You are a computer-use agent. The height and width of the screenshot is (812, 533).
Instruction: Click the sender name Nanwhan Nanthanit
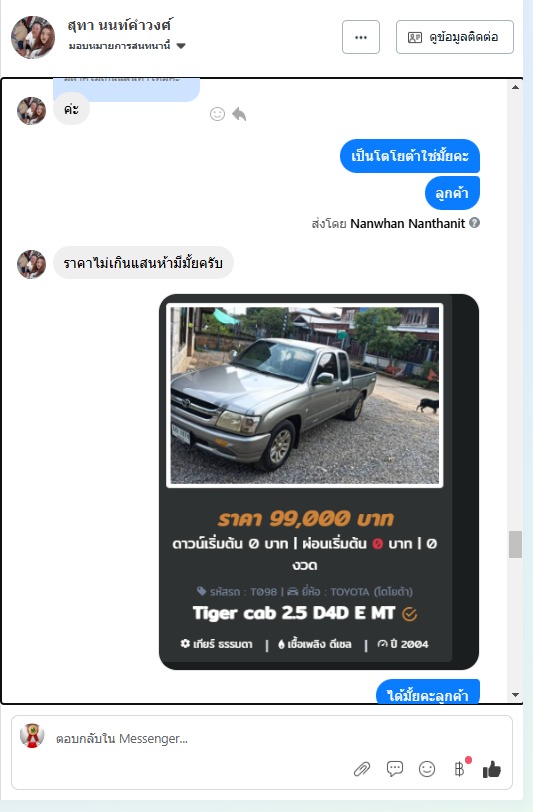click(408, 224)
